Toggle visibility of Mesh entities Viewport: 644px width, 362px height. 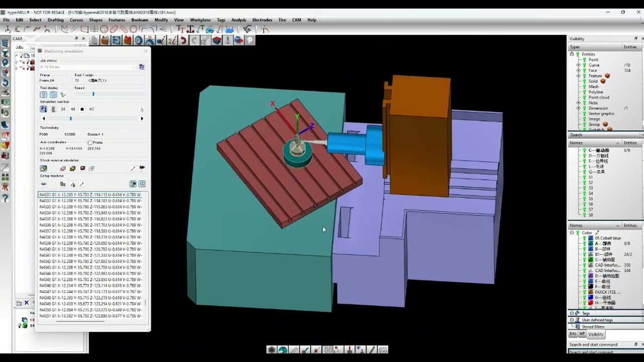pos(584,86)
